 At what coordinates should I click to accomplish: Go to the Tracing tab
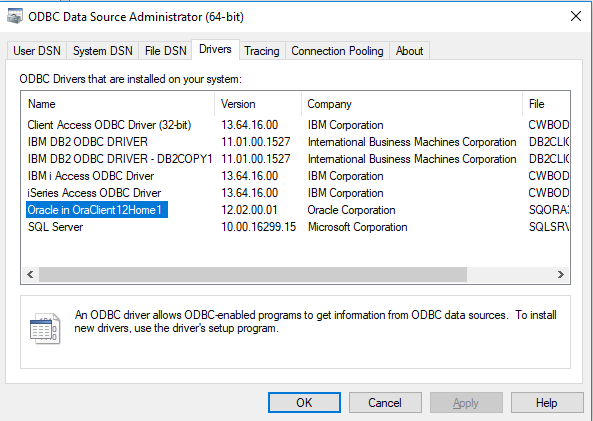[x=262, y=51]
